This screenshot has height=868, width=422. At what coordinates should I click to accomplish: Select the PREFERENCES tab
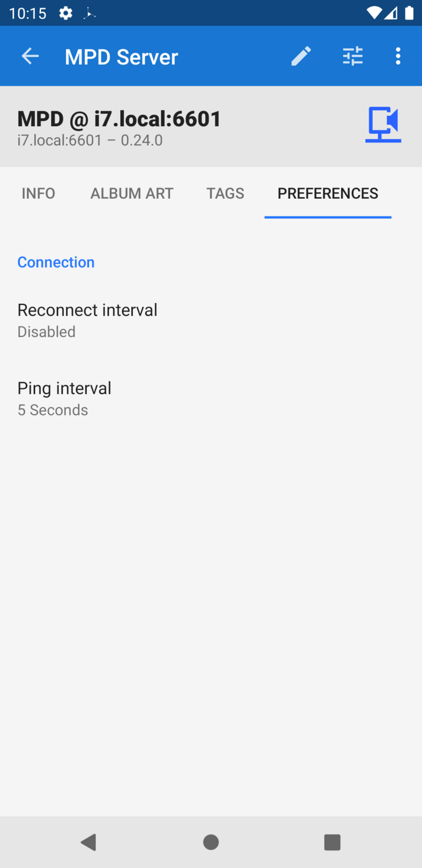click(328, 194)
